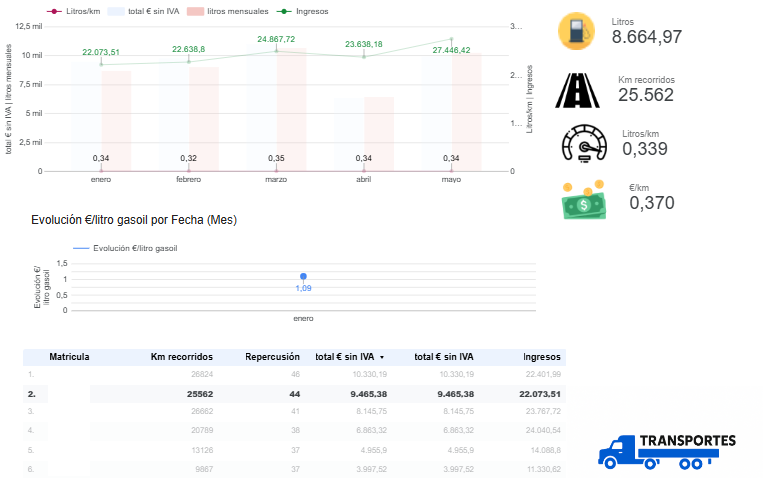Click the abril Ingresos label 23.638,18
This screenshot has height=478, width=773.
tap(364, 44)
